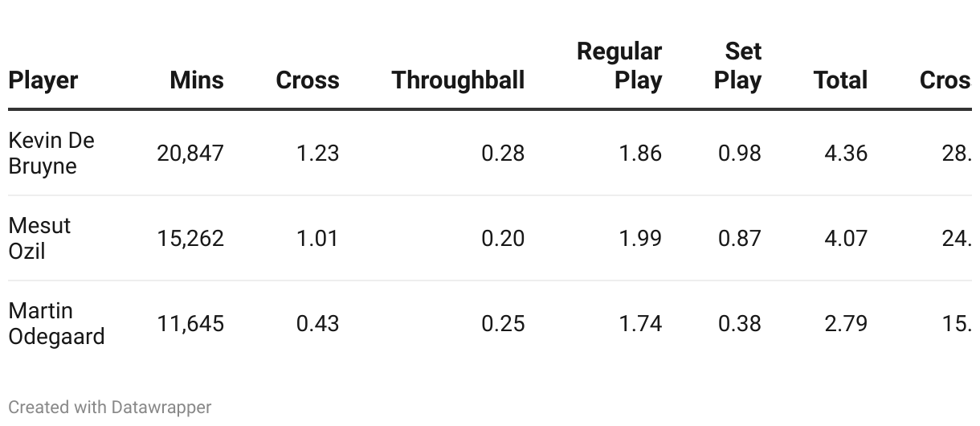
Task: Click the 20,847 minutes cell
Action: [x=190, y=153]
